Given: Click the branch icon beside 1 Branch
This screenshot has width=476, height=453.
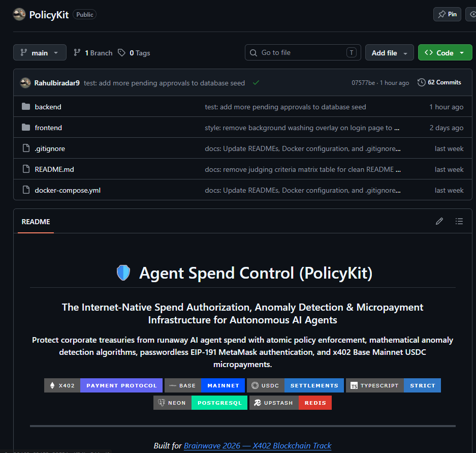Looking at the screenshot, I should [x=77, y=52].
